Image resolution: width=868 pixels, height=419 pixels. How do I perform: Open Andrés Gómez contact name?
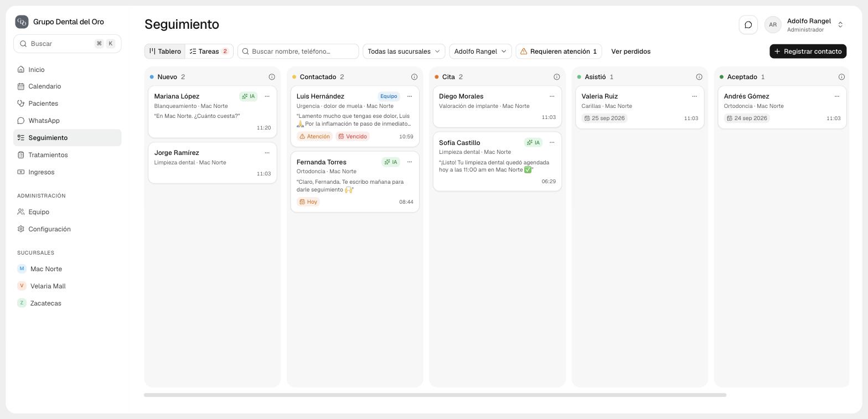click(x=746, y=96)
